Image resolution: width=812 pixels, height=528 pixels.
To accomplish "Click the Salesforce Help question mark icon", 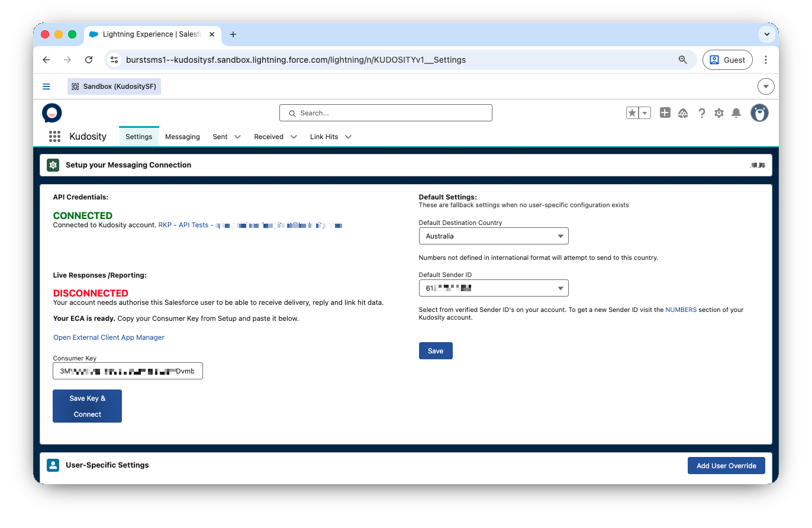I will (x=701, y=113).
